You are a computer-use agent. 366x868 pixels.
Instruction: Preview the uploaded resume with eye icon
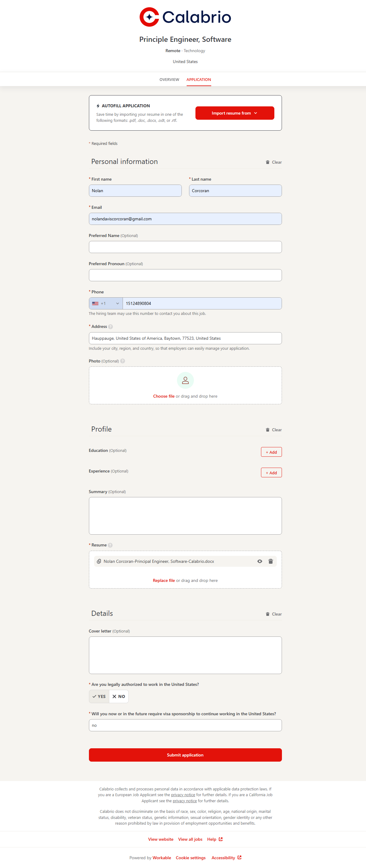click(260, 561)
